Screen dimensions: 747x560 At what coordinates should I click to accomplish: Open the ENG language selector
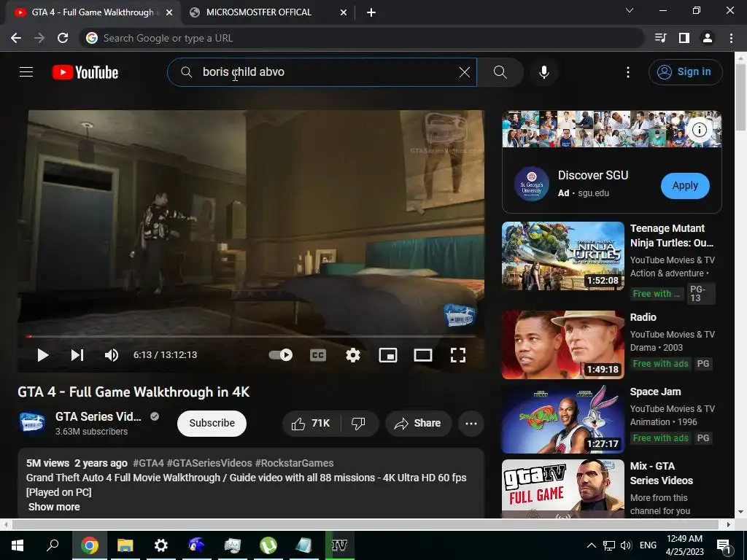648,545
